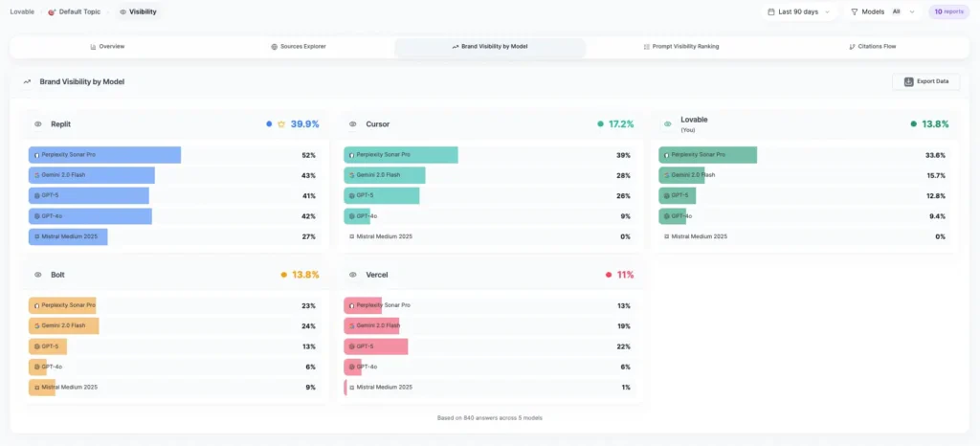Click the Prompt Visibility Ranking list icon

(x=647, y=47)
